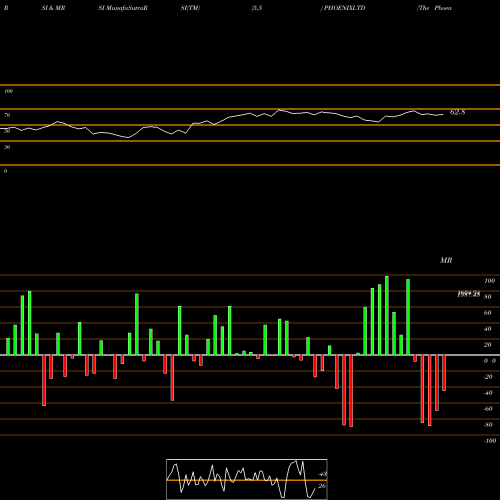Click the MR axis label 40
This screenshot has width=500, height=500.
487,329
